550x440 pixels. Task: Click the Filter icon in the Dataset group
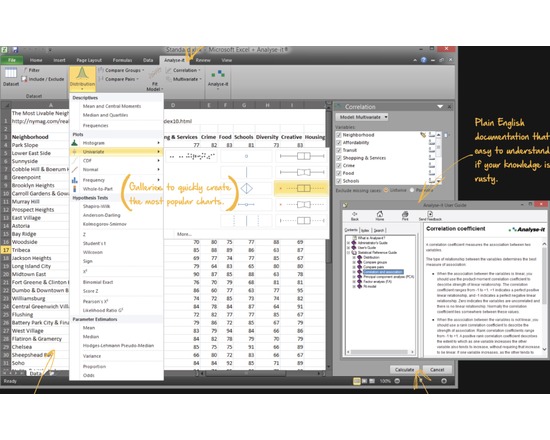(25, 70)
